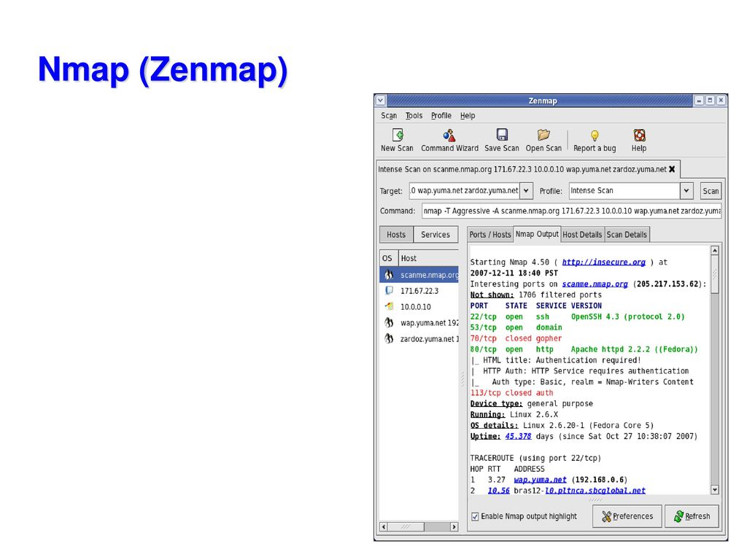This screenshot has height=560, width=747.
Task: Click the Linux icon beside wap.yuma.net
Action: click(x=390, y=322)
